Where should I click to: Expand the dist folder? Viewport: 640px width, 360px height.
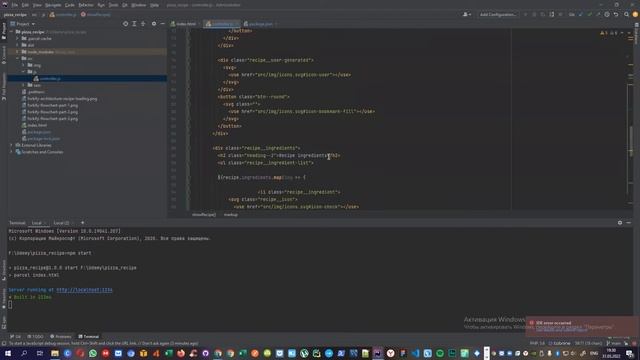tap(18, 45)
